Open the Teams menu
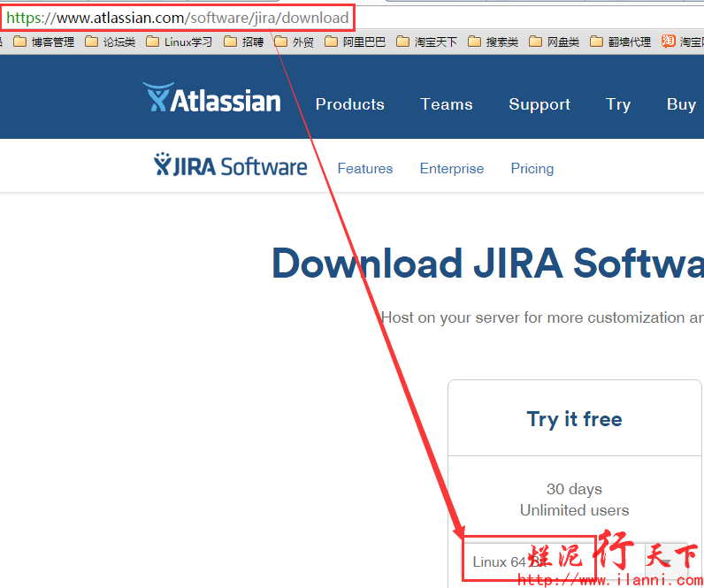Image resolution: width=704 pixels, height=588 pixels. point(447,104)
